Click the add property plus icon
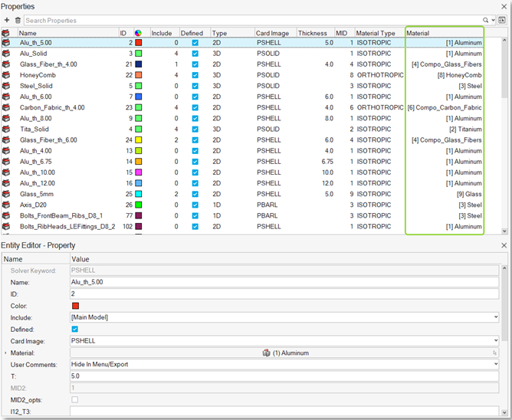This screenshot has width=512, height=420. [7, 20]
